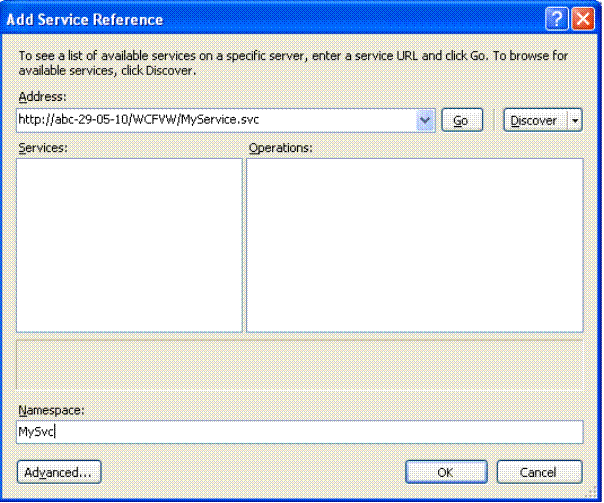Click the resize grip in the dialog corner

592,492
